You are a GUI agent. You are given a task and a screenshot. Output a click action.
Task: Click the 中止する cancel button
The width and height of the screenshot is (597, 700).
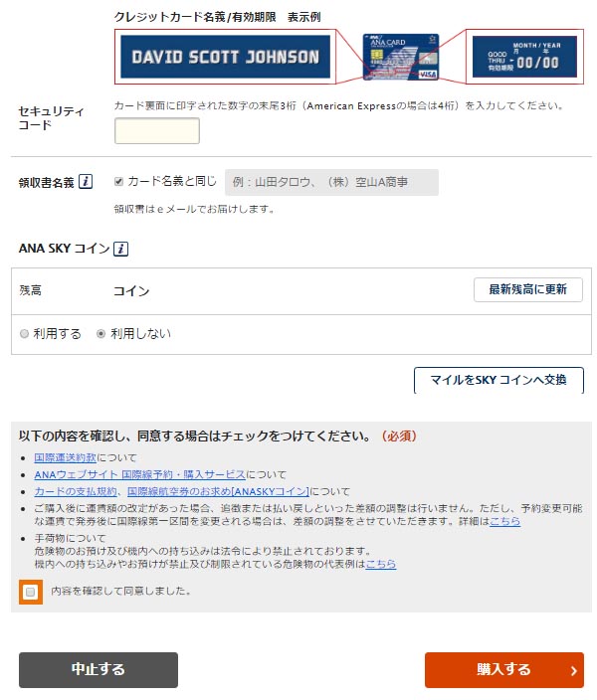99,669
